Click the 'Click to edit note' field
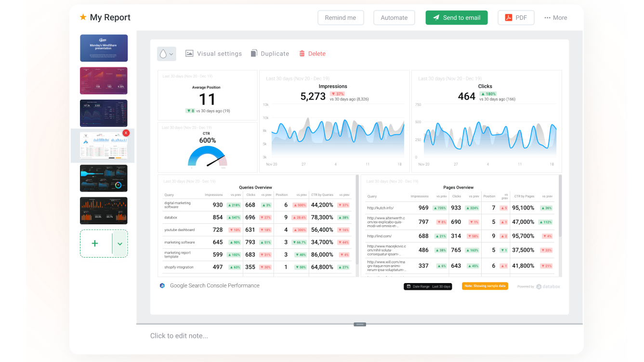Viewport: 644px width, 362px height. (179, 336)
